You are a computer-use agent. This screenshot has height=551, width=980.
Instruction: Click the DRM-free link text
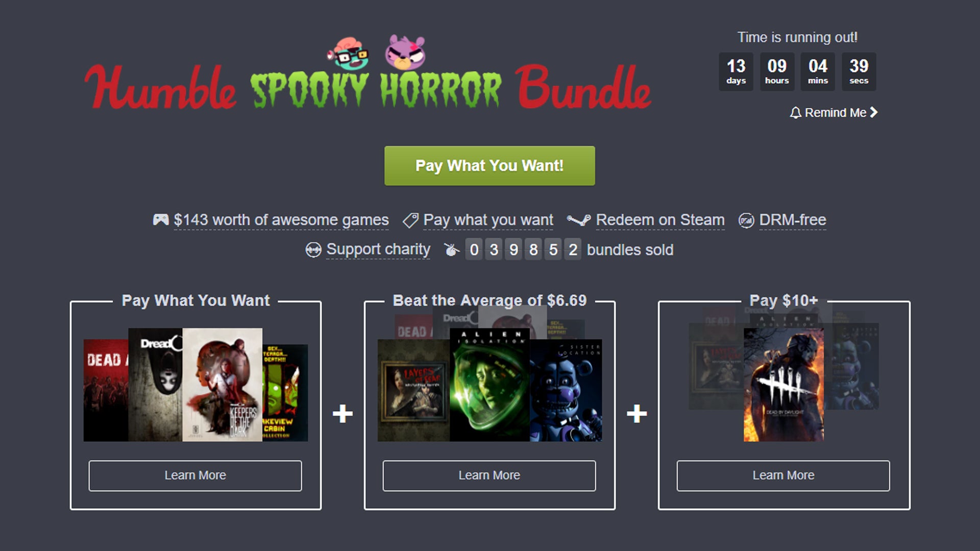tap(792, 220)
